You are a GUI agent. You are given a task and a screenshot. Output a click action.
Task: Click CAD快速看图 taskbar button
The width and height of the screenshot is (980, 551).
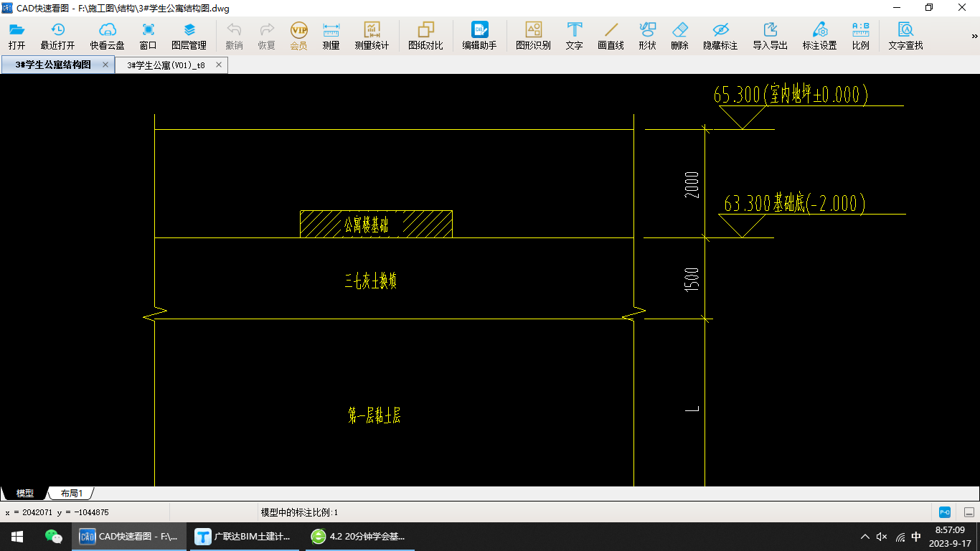(129, 537)
